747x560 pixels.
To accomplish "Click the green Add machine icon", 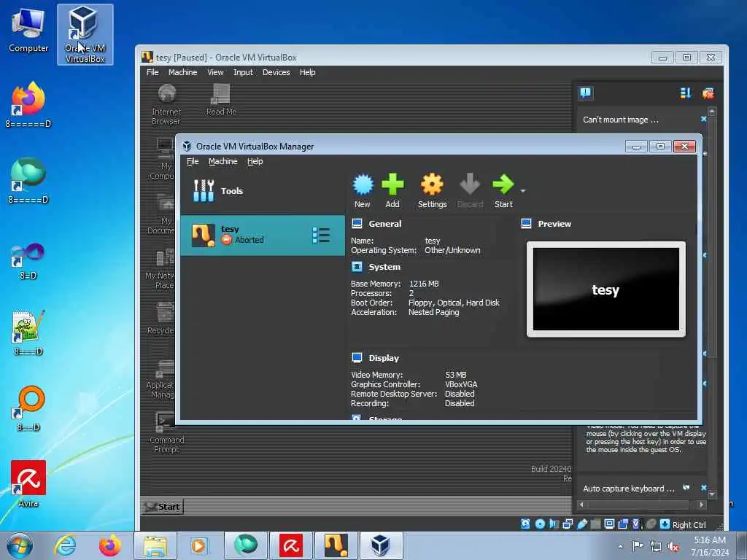I will (392, 184).
